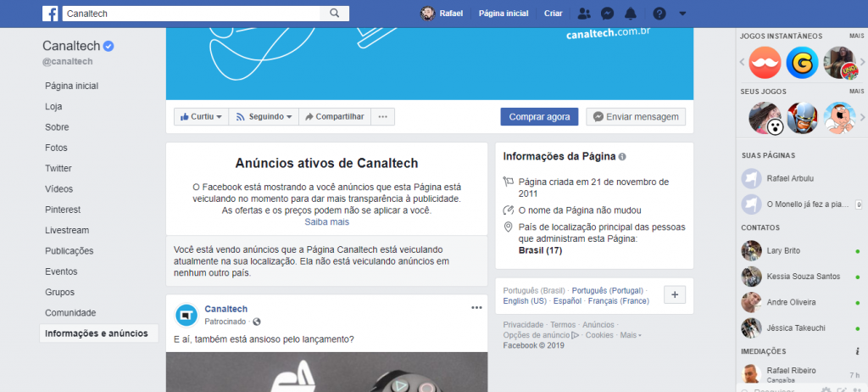Image resolution: width=868 pixels, height=392 pixels.
Task: Open the Family Guy game icon
Action: [840, 118]
